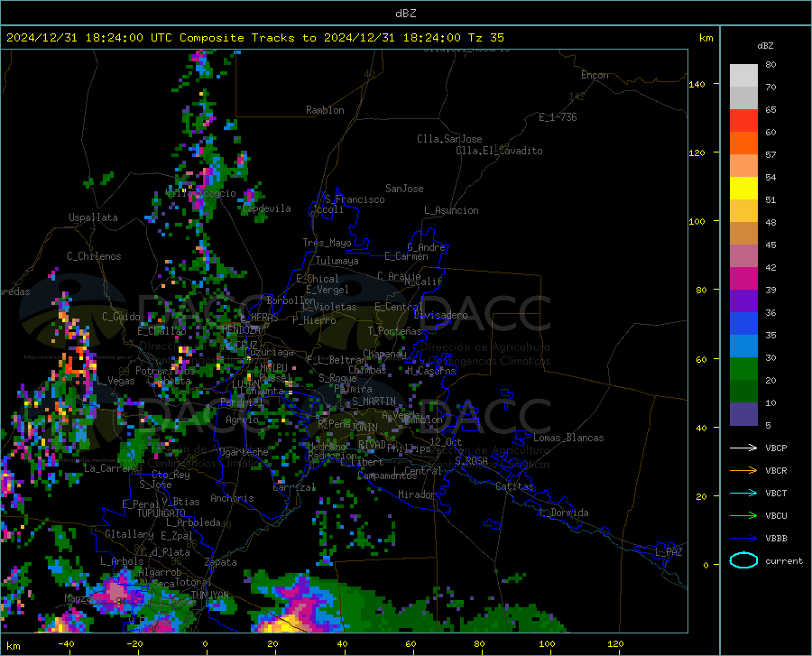Image resolution: width=812 pixels, height=656 pixels.
Task: Click the Potrerillos map label
Action: pyautogui.click(x=165, y=371)
